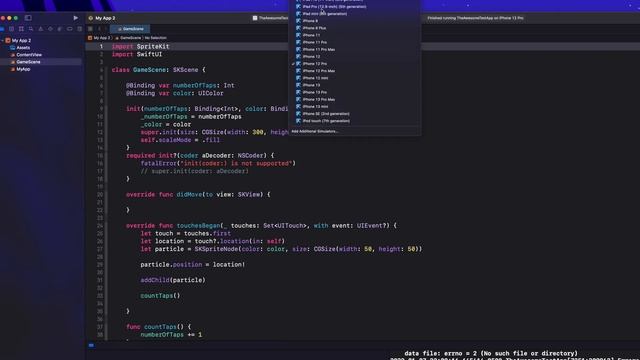Screen dimensions: 640x360
Task: Open the Find navigator magnifier icon
Action: click(31, 29)
